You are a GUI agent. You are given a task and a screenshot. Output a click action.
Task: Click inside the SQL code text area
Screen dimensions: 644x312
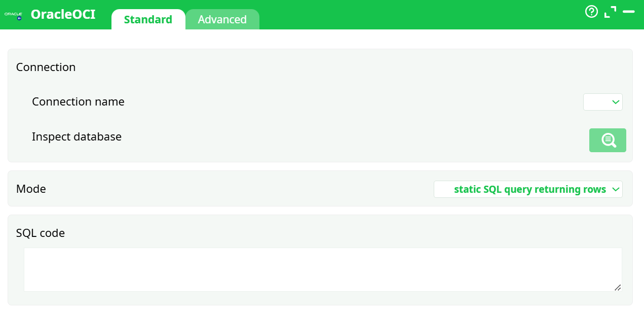coord(323,269)
